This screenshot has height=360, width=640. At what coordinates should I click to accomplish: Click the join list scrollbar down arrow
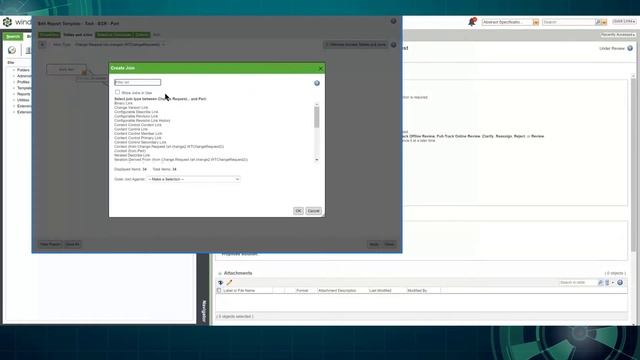tap(317, 160)
